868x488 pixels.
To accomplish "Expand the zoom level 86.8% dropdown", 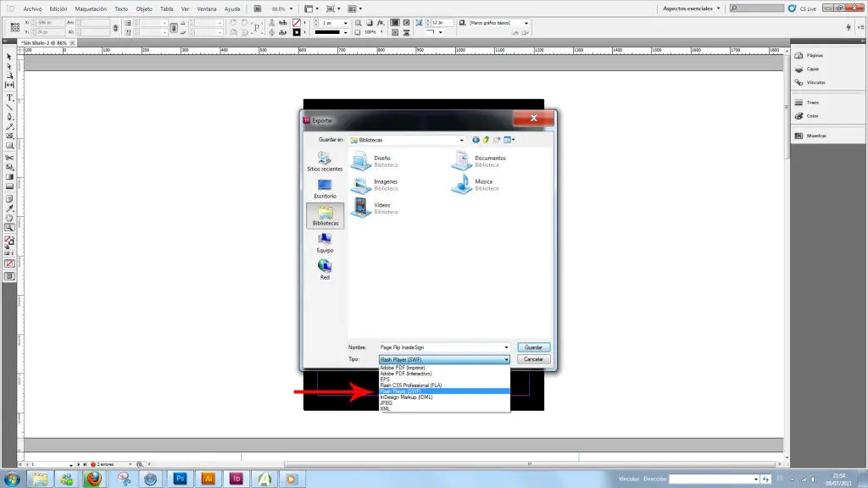I will pyautogui.click(x=292, y=8).
